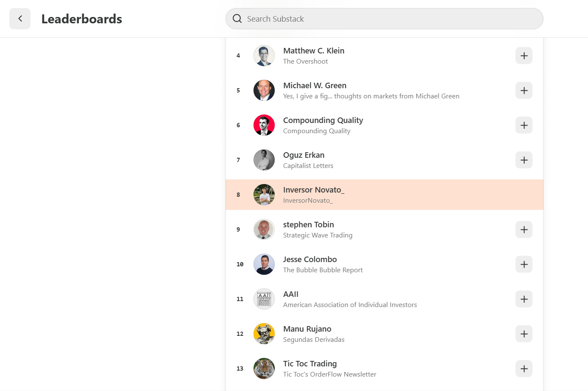
Task: Open Matthew C. Klein's avatar
Action: (x=264, y=56)
